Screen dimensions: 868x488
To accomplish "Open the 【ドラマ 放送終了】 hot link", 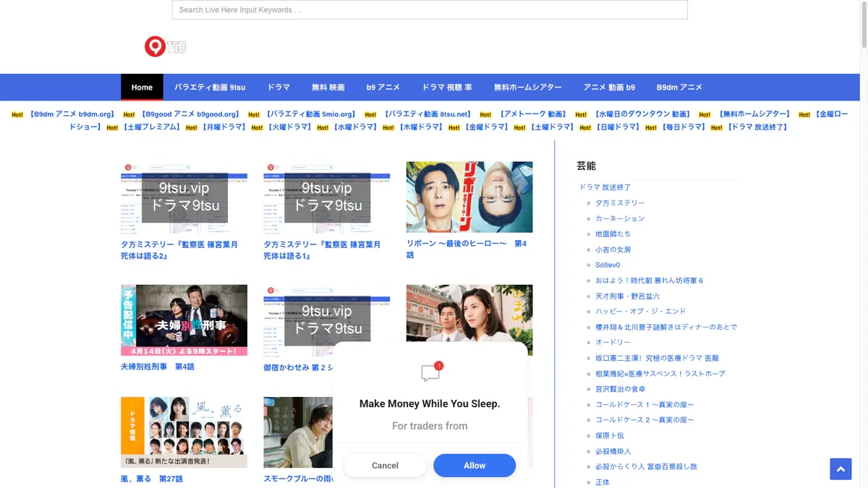I will (x=757, y=127).
